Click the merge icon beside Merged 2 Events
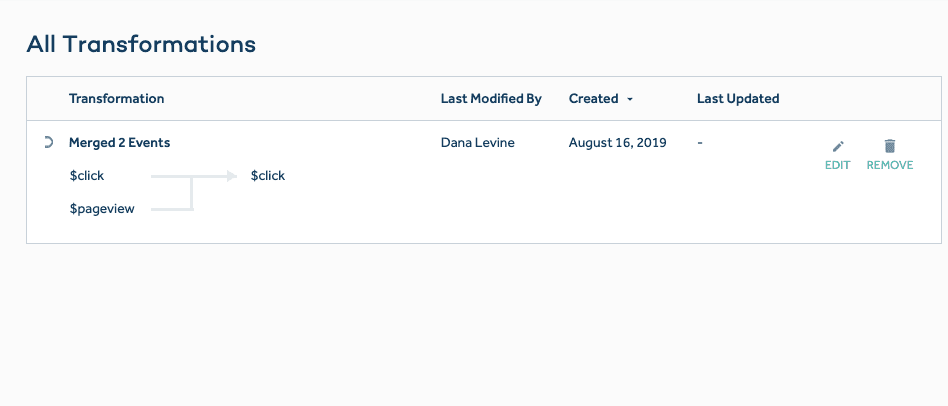 (48, 143)
